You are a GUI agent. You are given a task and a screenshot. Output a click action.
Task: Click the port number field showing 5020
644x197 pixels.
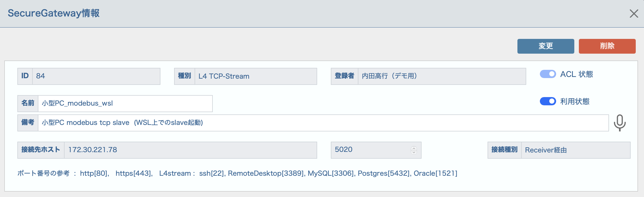click(x=376, y=150)
